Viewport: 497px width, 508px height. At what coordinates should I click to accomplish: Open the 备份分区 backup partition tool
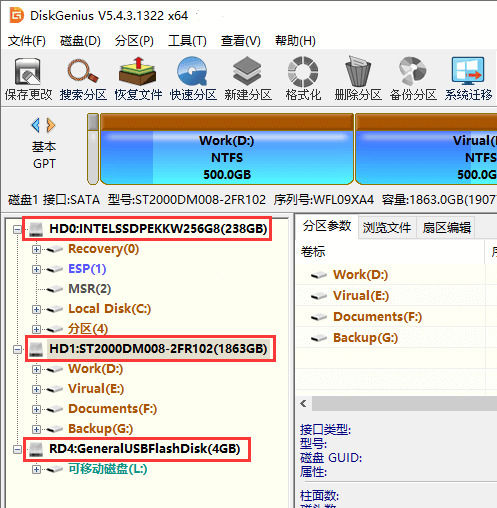pyautogui.click(x=413, y=79)
